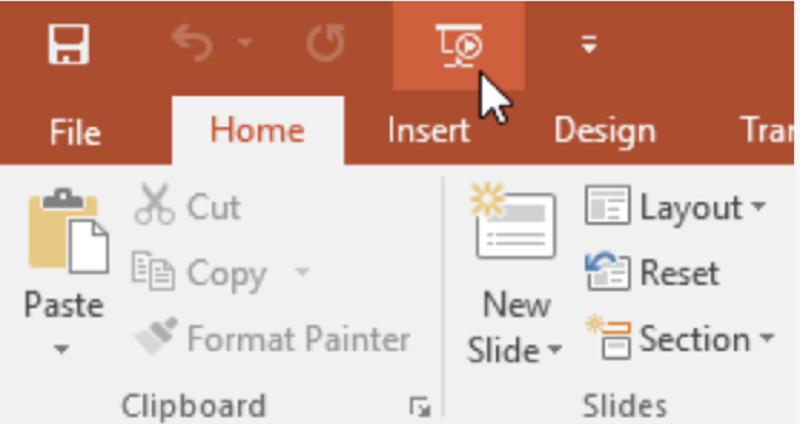Expand the Layout dropdown
Viewport: 800px width, 424px height.
[x=759, y=206]
